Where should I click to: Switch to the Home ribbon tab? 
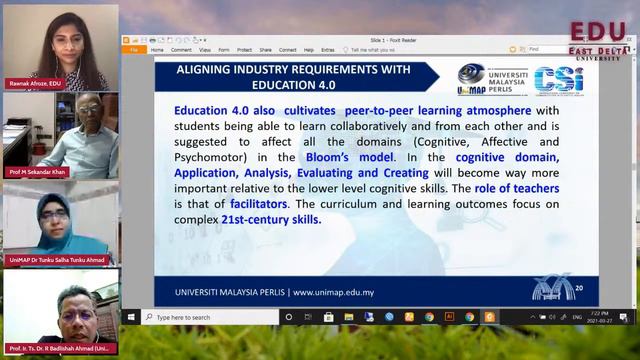[x=157, y=50]
